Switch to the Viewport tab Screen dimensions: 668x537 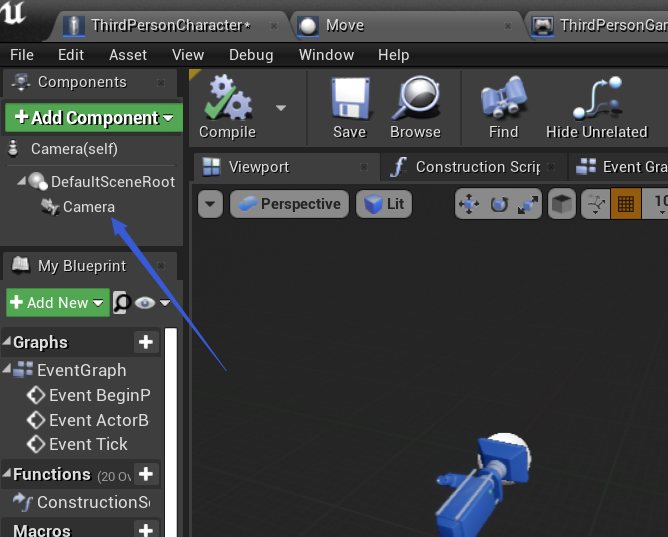(286, 167)
